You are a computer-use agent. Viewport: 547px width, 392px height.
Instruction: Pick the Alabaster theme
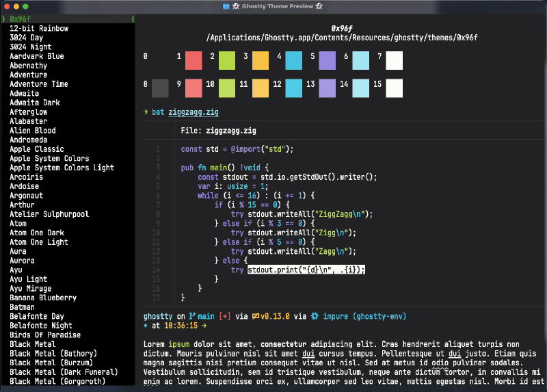tap(28, 121)
